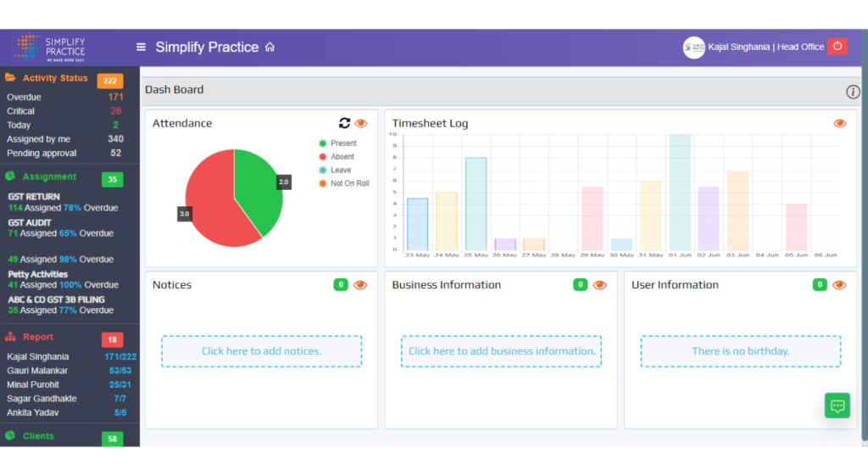The height and width of the screenshot is (476, 868).
Task: Open Sagar Gandhakte report row
Action: (x=66, y=399)
